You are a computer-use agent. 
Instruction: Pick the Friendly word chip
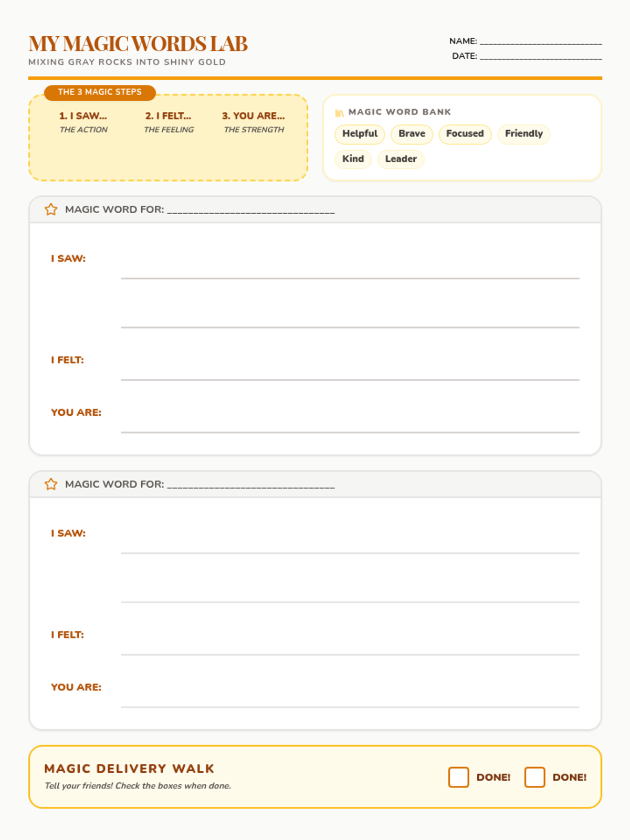point(523,134)
